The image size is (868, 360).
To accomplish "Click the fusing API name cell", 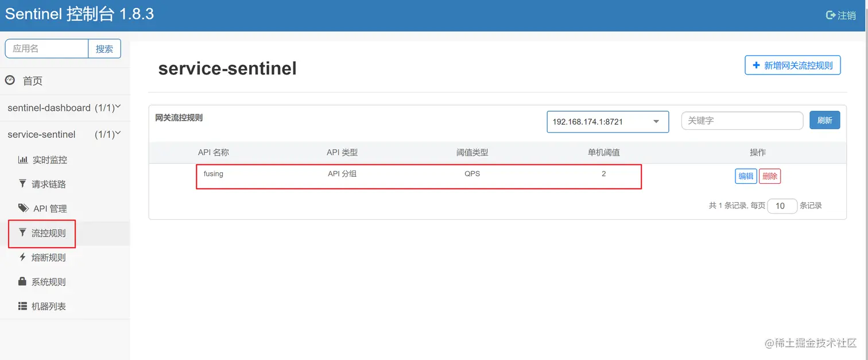I will (214, 173).
